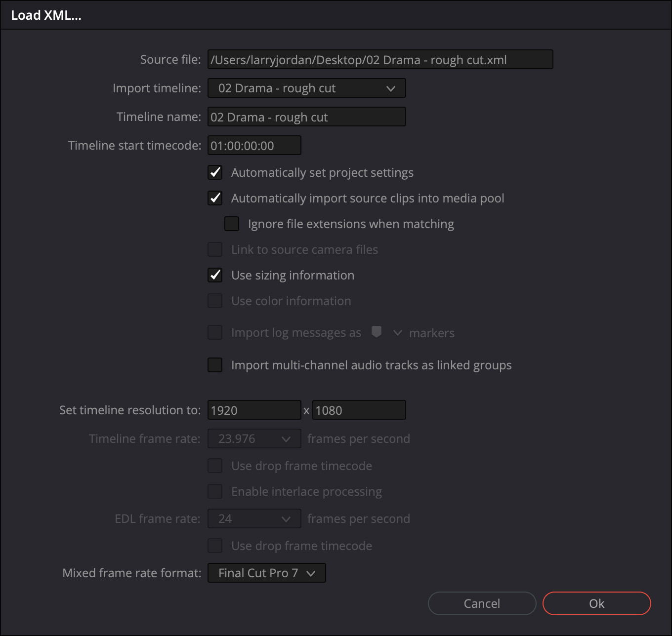Expand the marker color chevron
The image size is (672, 636).
click(397, 333)
